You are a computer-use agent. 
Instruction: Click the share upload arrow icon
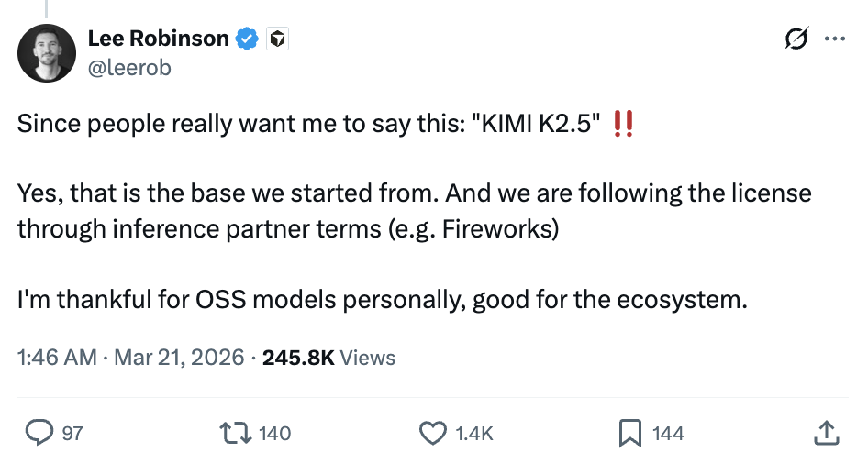coord(826,433)
